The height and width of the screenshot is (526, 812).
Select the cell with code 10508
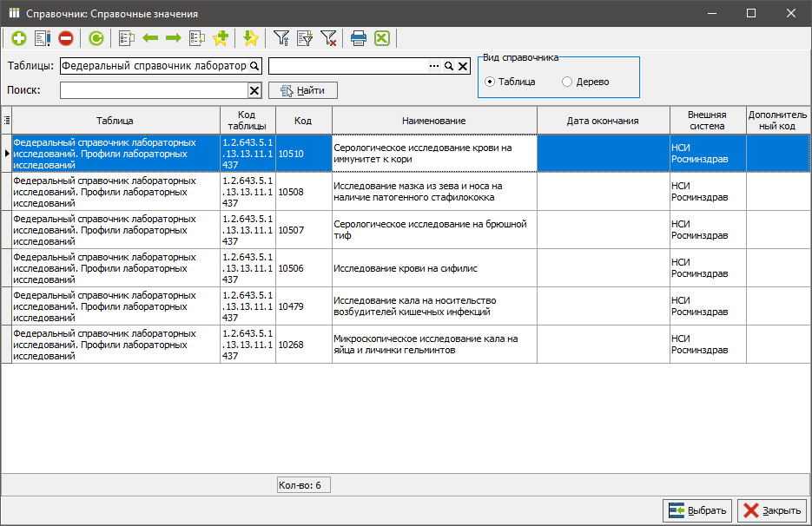(x=303, y=192)
